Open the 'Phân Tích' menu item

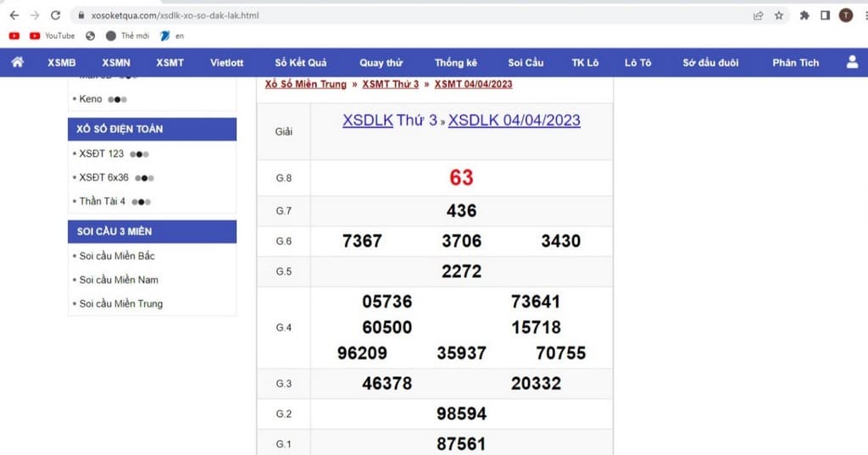795,63
